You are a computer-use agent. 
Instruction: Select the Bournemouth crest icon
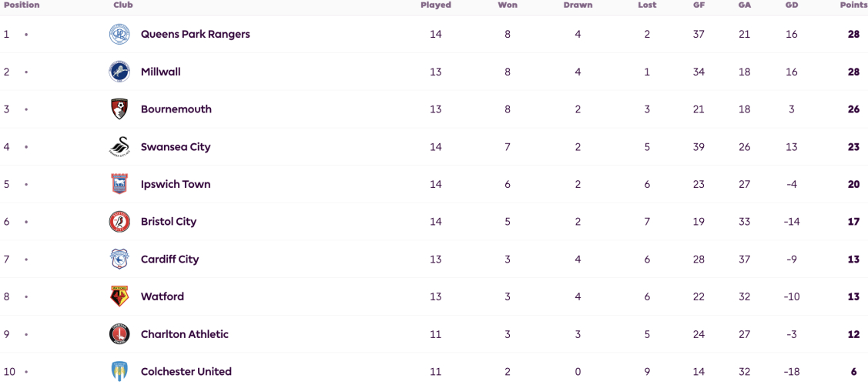[x=119, y=109]
